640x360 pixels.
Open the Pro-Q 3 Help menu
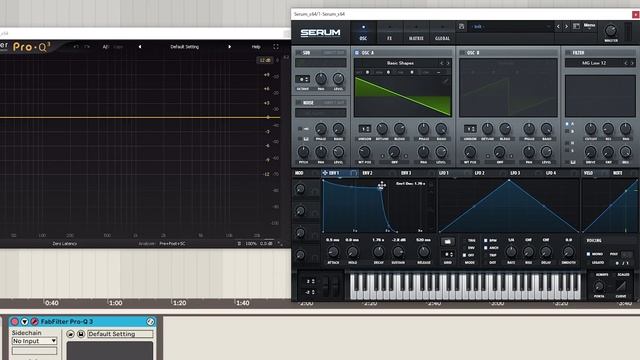tap(256, 47)
